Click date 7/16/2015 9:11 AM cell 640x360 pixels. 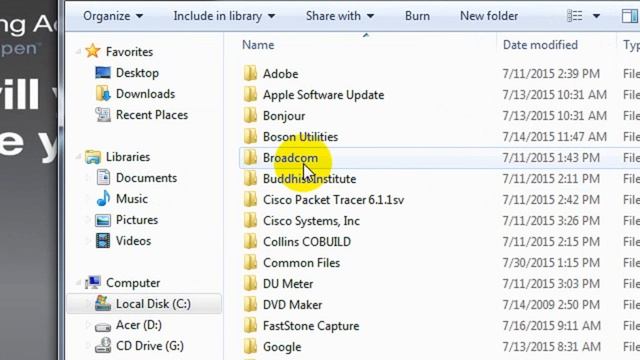(x=552, y=326)
